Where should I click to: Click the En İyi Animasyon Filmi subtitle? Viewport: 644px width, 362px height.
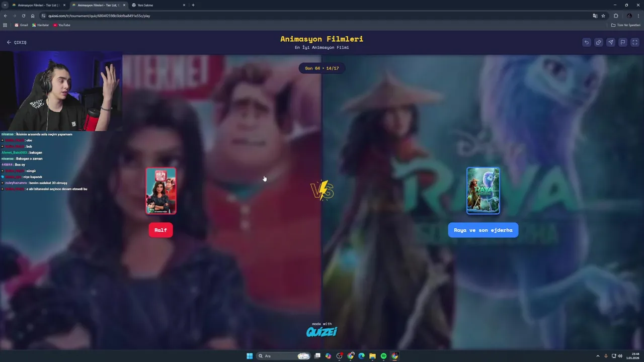(321, 47)
